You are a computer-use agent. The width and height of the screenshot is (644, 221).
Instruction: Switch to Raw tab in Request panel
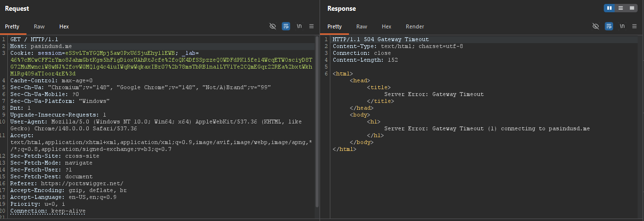pos(39,26)
